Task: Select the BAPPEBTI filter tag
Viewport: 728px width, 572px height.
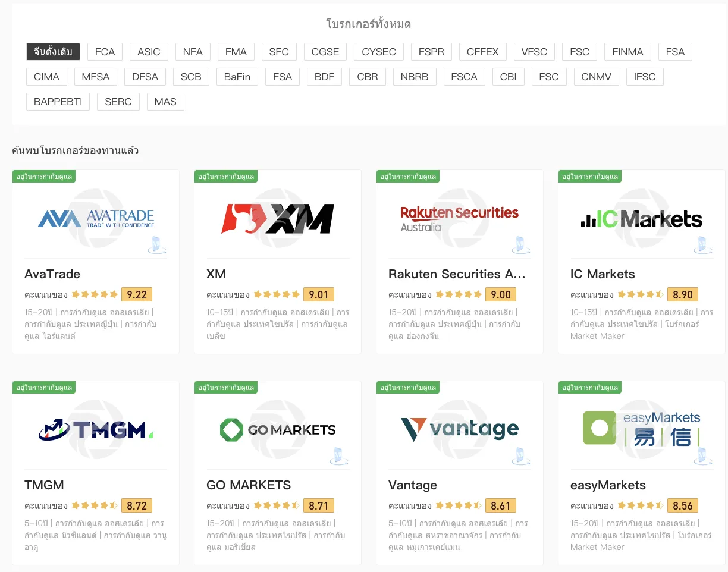Action: (58, 102)
